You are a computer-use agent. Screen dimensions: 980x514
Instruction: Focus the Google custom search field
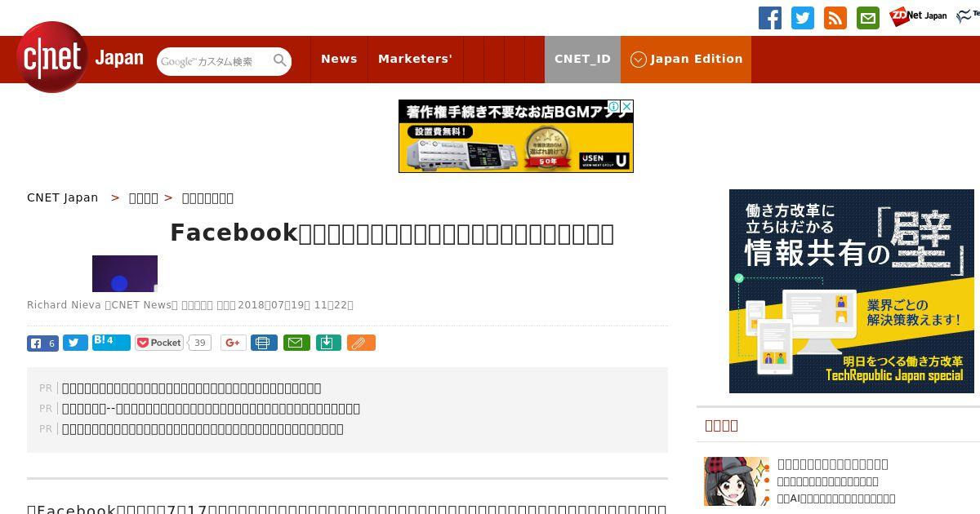214,61
